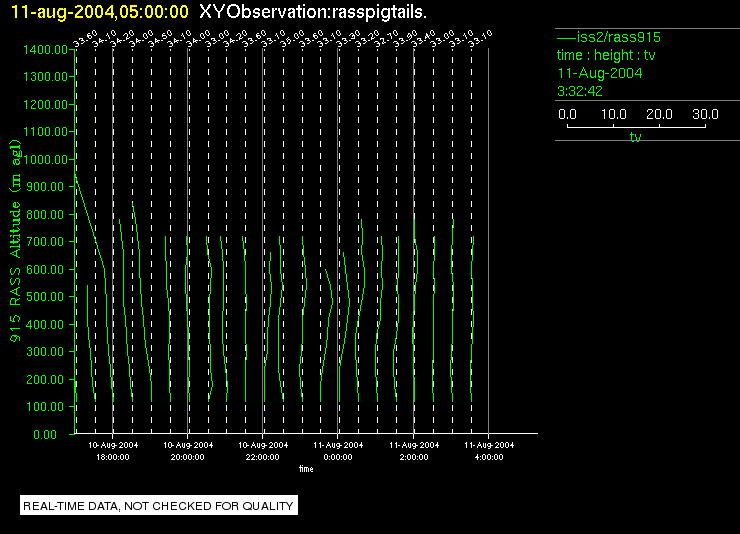Click the legend date 11-Aug-2004
The height and width of the screenshot is (534, 740).
600,73
